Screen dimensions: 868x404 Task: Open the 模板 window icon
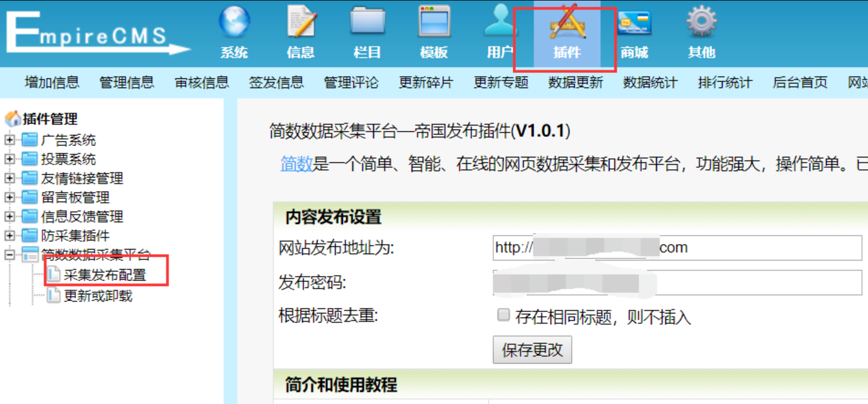point(434,21)
